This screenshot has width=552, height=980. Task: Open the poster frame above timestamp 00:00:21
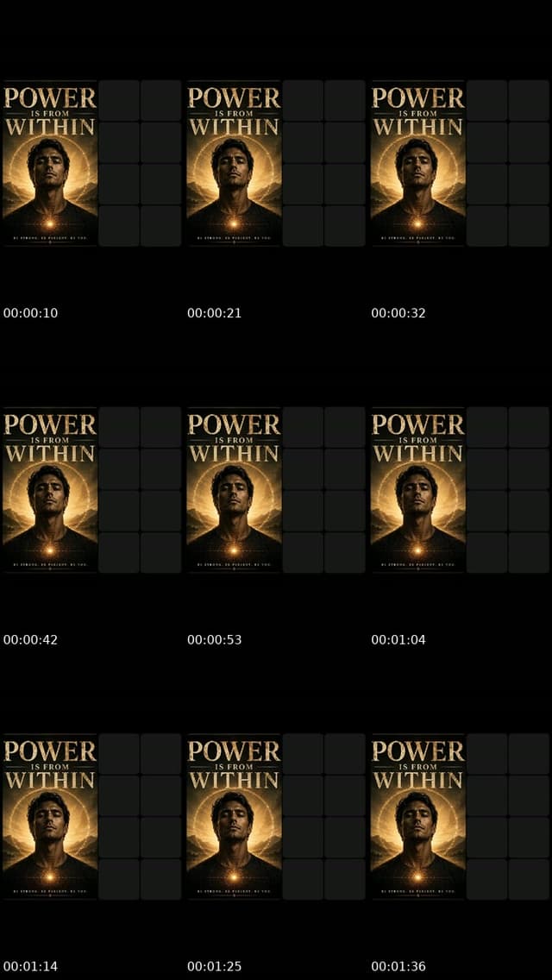point(234,162)
